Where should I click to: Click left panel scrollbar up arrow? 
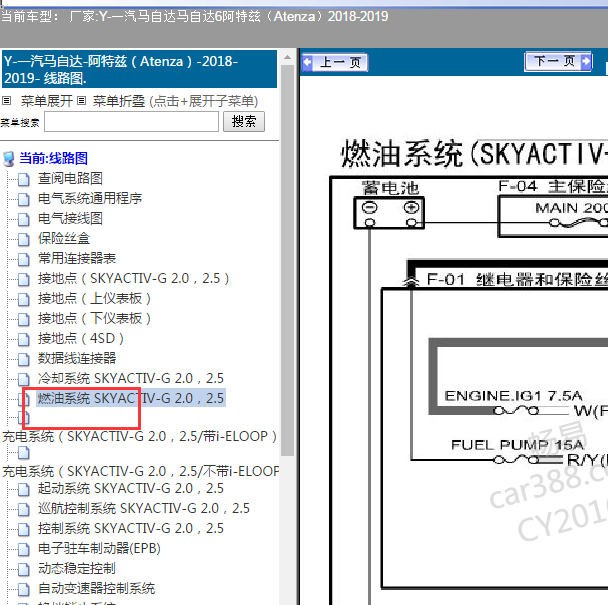[287, 57]
